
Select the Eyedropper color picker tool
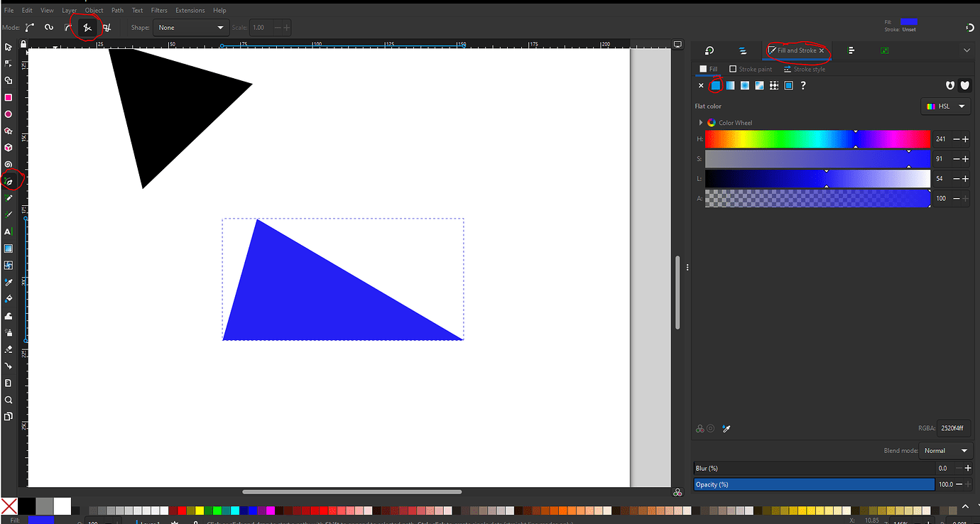tap(9, 282)
